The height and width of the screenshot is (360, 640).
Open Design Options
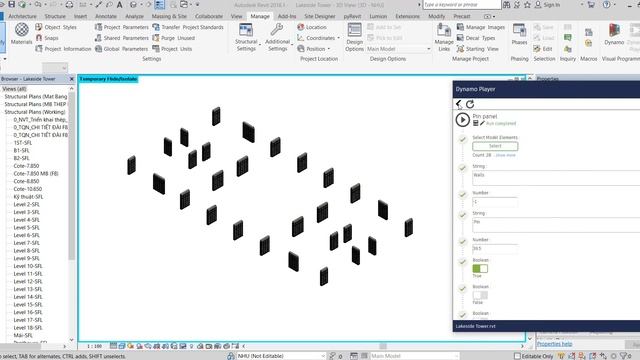click(354, 37)
